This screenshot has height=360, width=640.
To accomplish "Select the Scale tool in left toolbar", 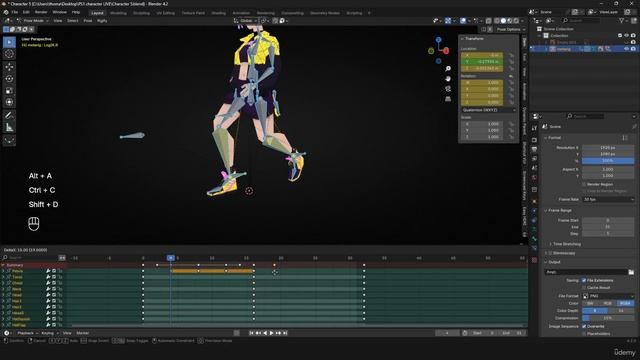I will click(x=9, y=91).
